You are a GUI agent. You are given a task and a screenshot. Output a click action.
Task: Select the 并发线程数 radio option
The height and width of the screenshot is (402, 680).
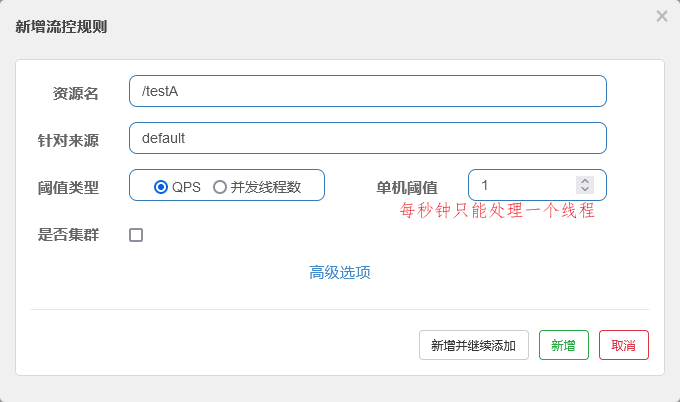pyautogui.click(x=220, y=186)
